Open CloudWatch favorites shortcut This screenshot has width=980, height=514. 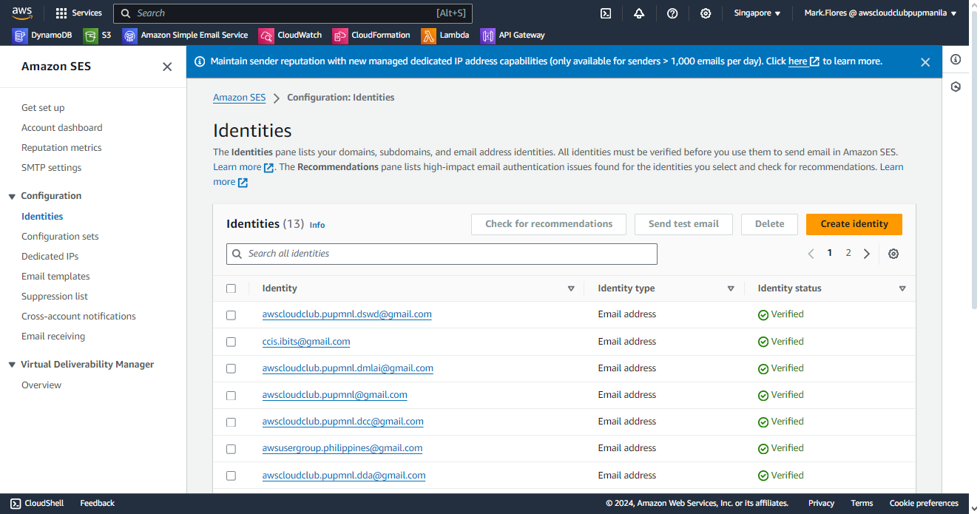[291, 35]
